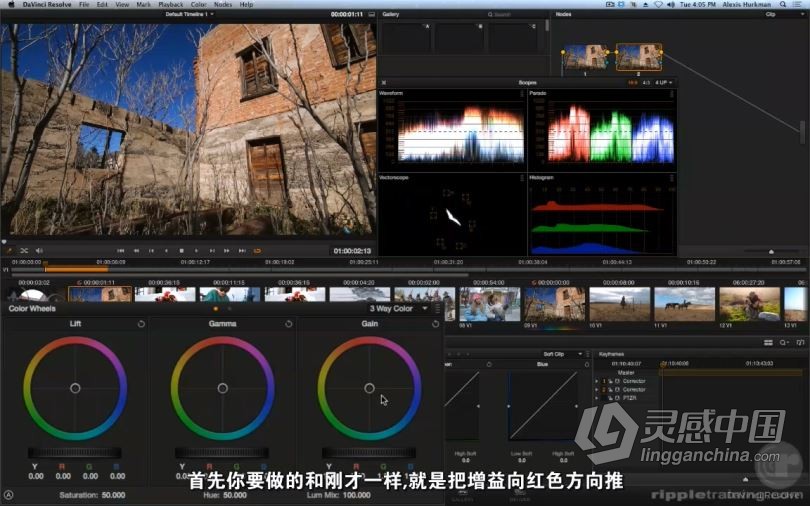Click the Saturation value field 50.000

[x=113, y=495]
